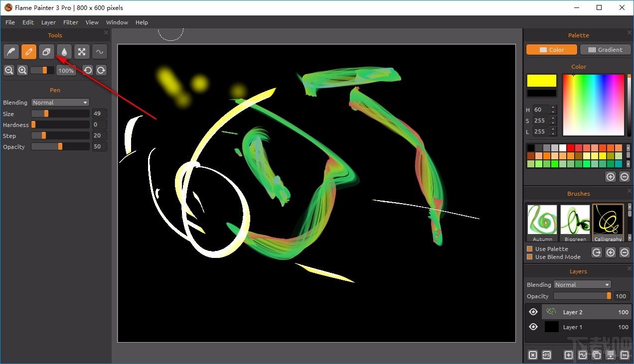Clear the layer with the X icon
Viewport: 634px width, 364px height.
point(533,355)
